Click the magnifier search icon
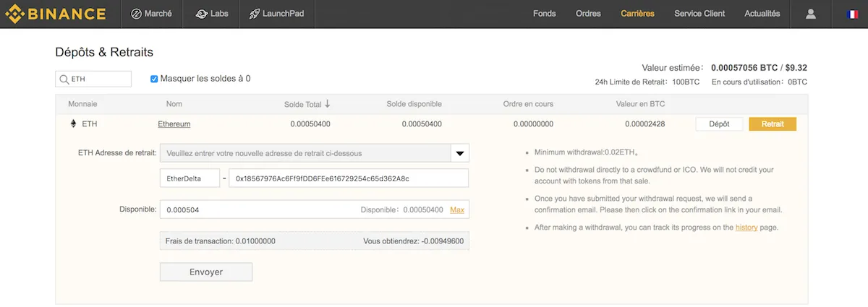This screenshot has width=868, height=307. (x=64, y=79)
